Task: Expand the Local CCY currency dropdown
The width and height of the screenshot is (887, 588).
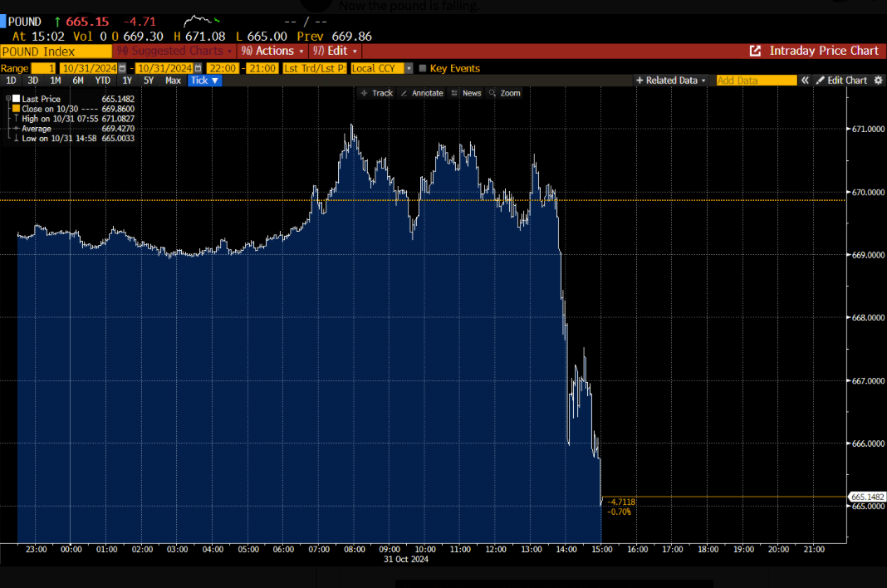Action: (409, 68)
